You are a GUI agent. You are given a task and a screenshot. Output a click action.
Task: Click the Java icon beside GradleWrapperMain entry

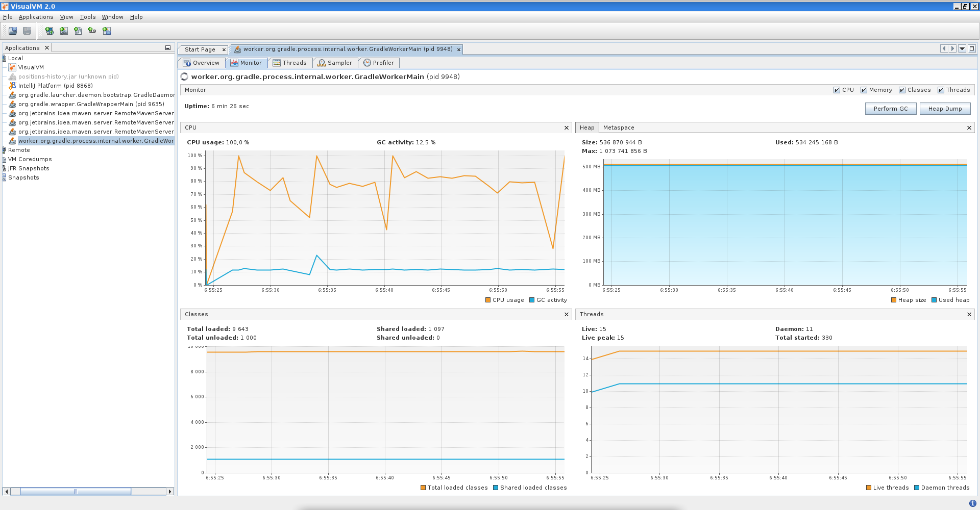point(12,104)
